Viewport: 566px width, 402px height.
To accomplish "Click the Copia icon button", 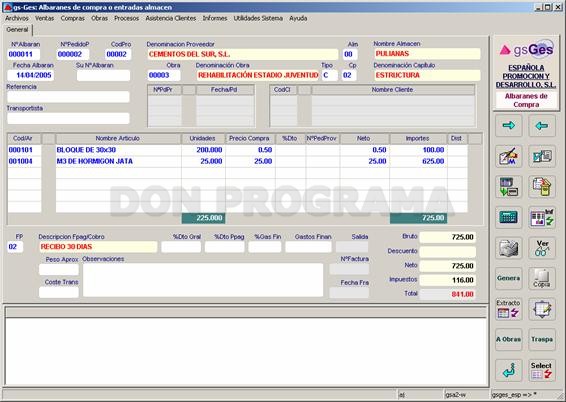I will [x=542, y=278].
